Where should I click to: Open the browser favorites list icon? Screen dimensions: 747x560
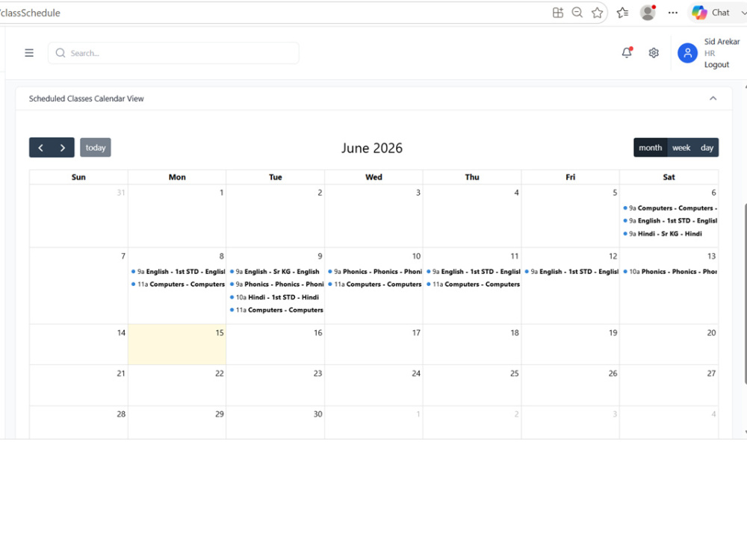pos(622,13)
